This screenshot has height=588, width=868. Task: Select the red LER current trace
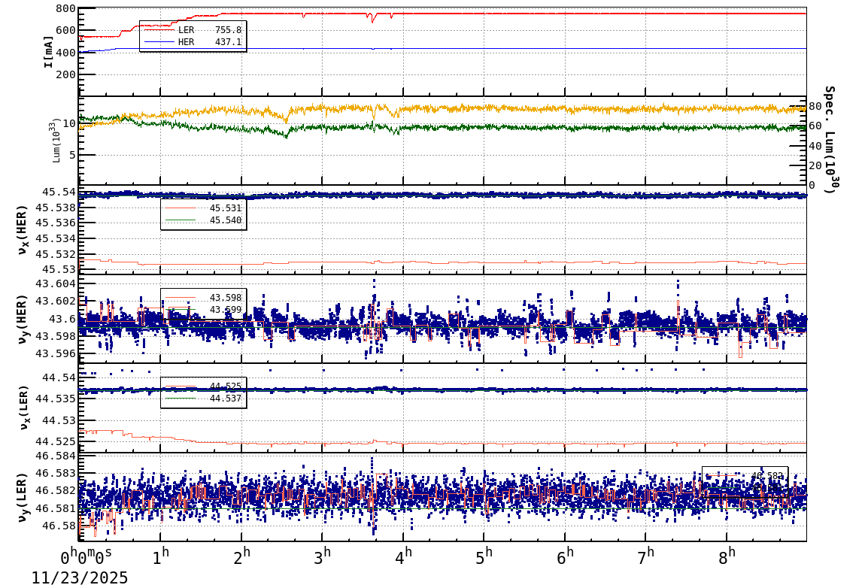[527, 12]
